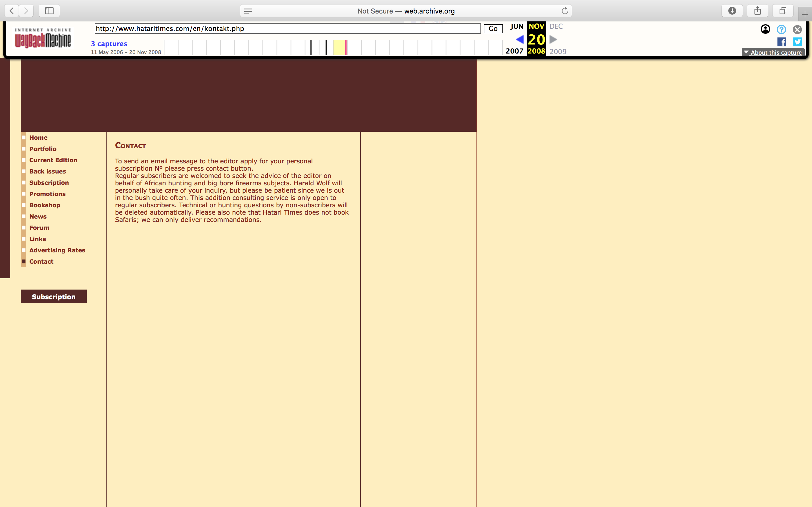Open the 3 captures link
The height and width of the screenshot is (507, 812).
(109, 44)
